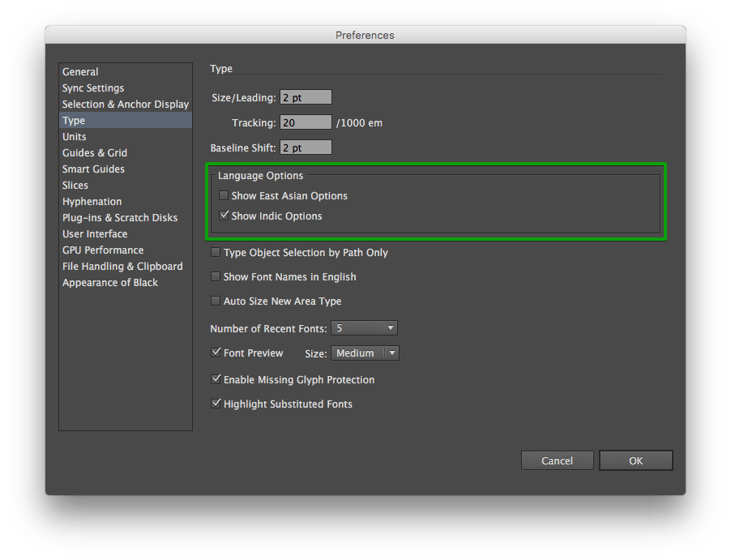Image resolution: width=731 pixels, height=560 pixels.
Task: Uncheck Show Indic Options
Action: coord(224,216)
